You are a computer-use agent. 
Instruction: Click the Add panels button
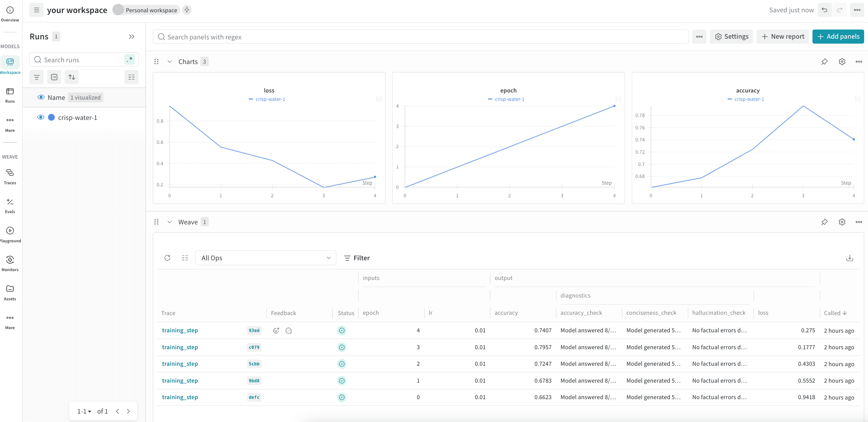(838, 36)
